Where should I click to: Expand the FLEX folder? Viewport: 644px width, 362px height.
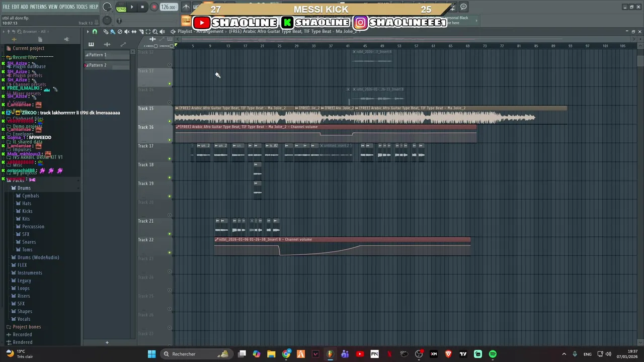click(x=22, y=265)
